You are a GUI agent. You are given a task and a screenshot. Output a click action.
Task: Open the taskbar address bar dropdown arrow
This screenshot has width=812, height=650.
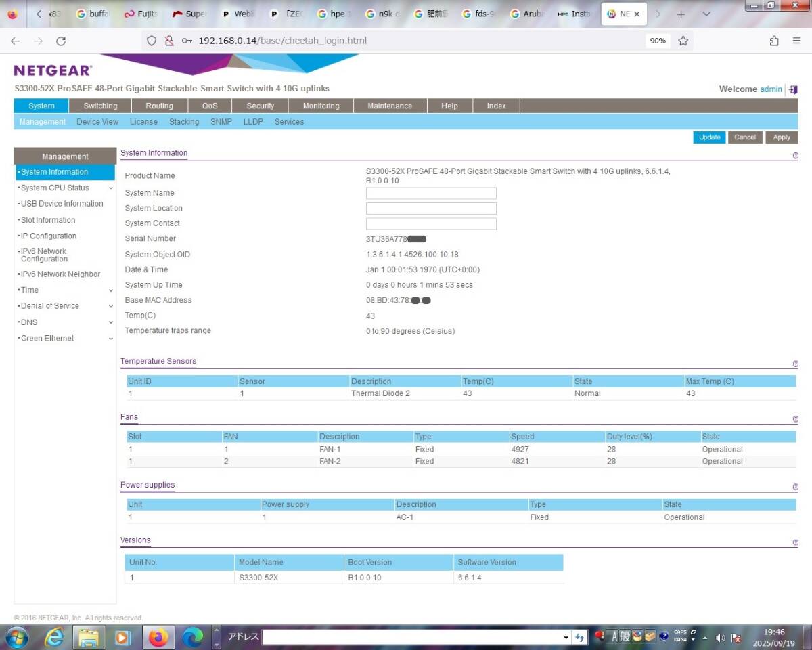(566, 637)
